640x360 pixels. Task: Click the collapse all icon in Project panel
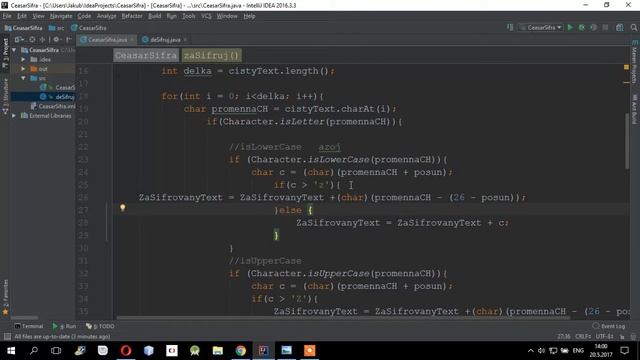click(42, 40)
